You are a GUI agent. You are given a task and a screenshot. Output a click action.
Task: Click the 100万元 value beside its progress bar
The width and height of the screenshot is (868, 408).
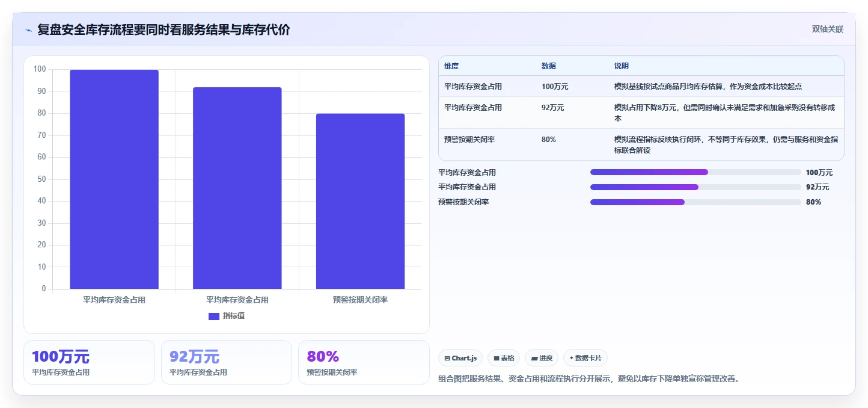click(819, 173)
